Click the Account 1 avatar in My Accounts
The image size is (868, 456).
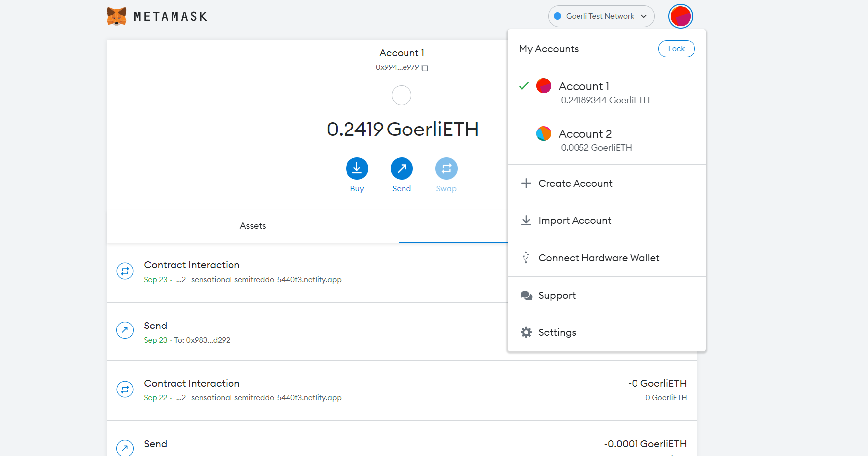click(x=544, y=86)
